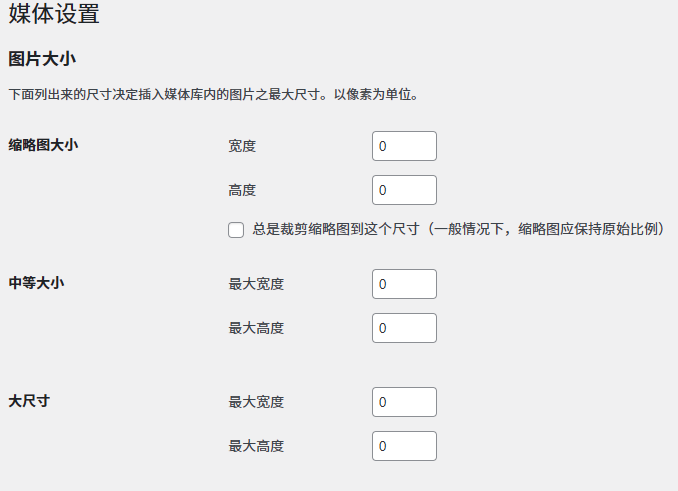
Task: Click the 最大高度 label in 中等大小 section
Action: point(256,328)
